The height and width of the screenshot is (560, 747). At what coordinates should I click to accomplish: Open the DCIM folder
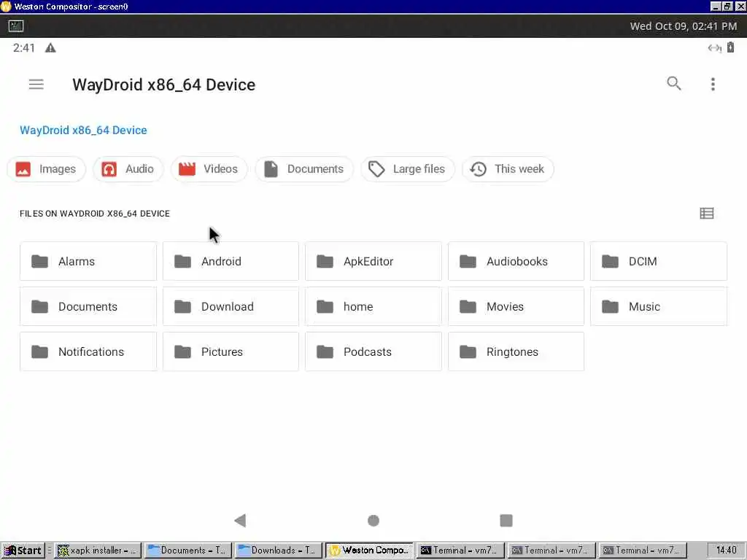tap(659, 261)
